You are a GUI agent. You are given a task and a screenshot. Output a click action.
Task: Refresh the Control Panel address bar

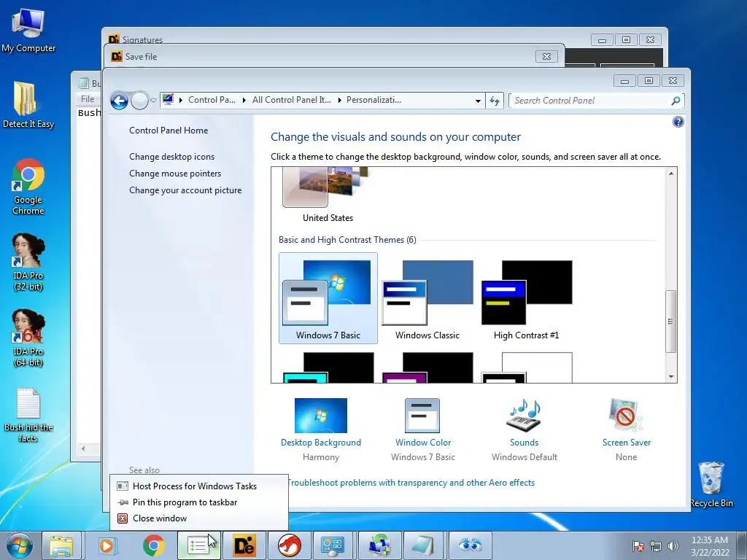click(495, 101)
